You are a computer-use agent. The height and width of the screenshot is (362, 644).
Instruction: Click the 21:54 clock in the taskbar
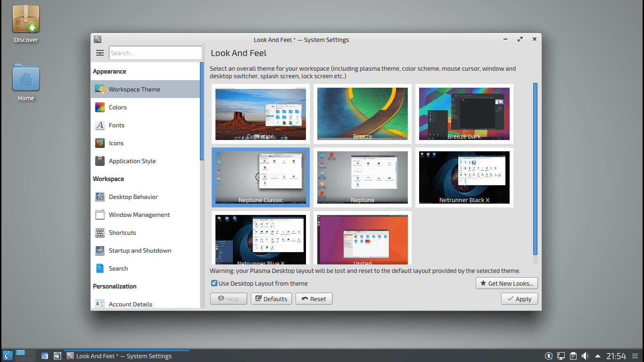[x=616, y=356]
